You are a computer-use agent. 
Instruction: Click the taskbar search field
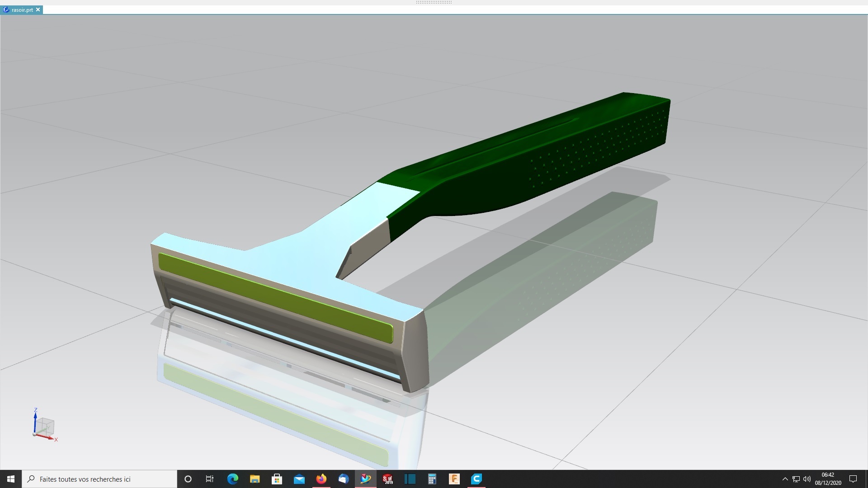99,479
